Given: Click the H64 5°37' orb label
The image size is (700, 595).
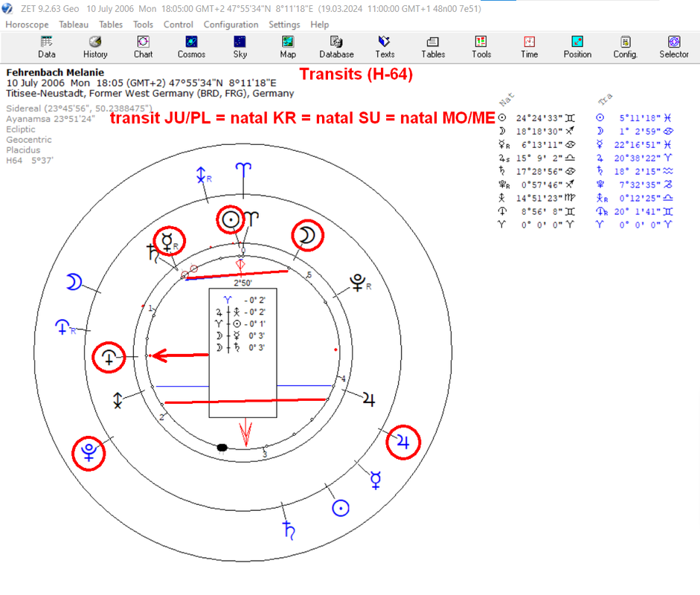Looking at the screenshot, I should [30, 160].
